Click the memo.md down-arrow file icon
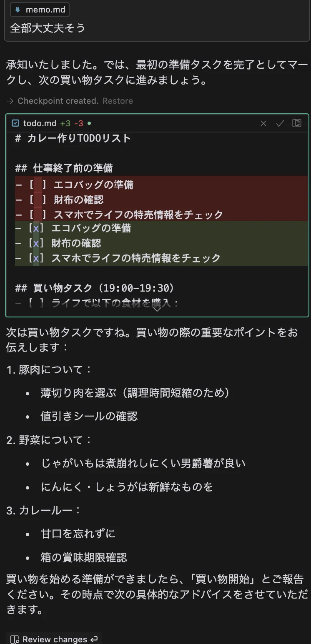 18,10
